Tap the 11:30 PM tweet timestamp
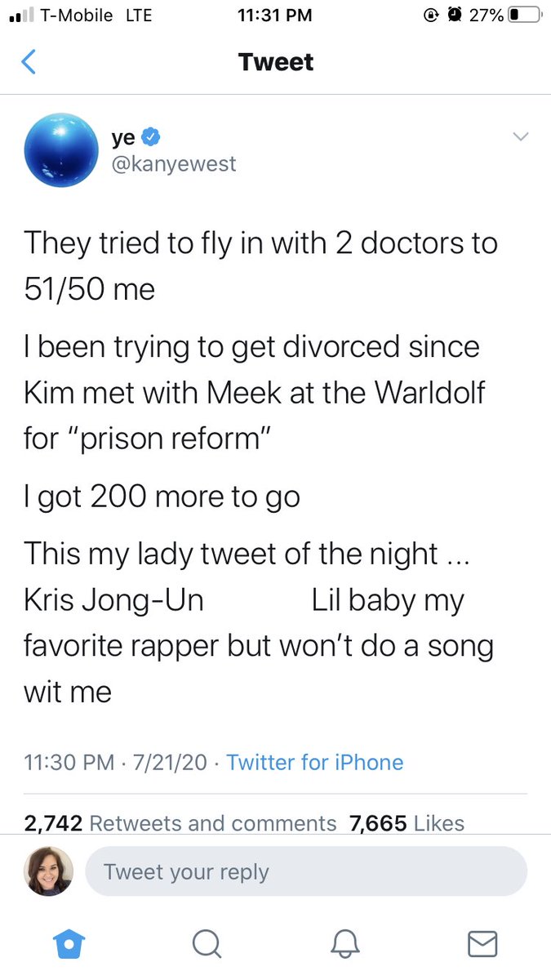The height and width of the screenshot is (980, 551). pyautogui.click(x=69, y=763)
